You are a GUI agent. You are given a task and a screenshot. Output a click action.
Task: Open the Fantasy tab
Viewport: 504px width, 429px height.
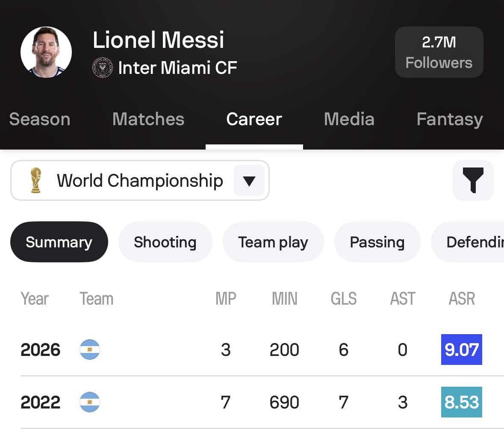pos(450,120)
